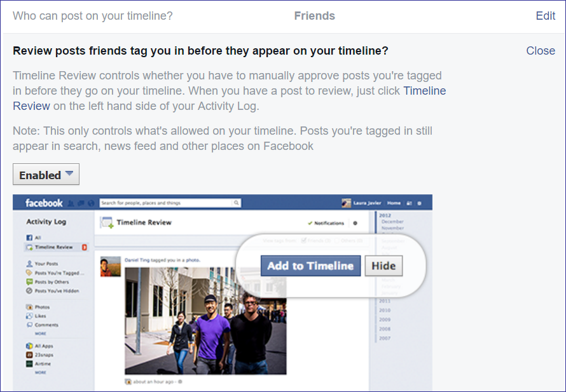Click the Notifications checkmark option
The width and height of the screenshot is (566, 392).
point(326,223)
